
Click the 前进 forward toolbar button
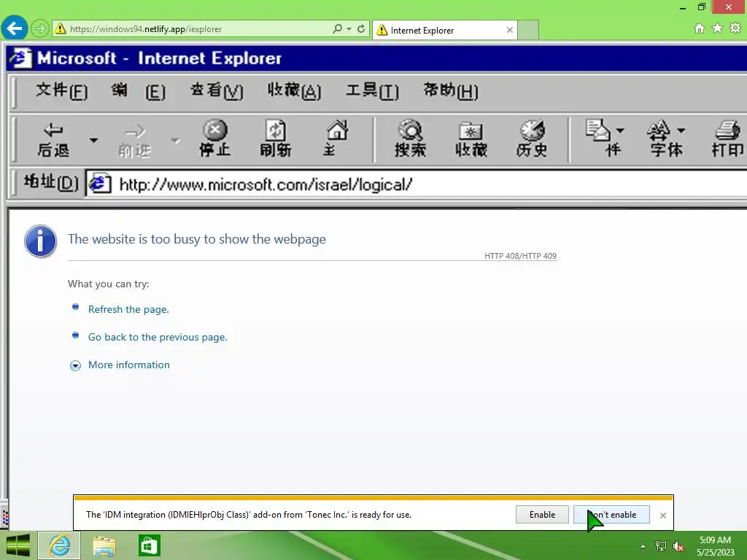[134, 141]
